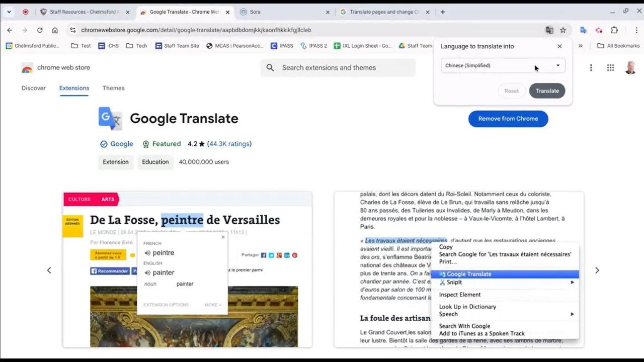This screenshot has height=362, width=644.
Task: Click the Education category chip
Action: point(155,162)
